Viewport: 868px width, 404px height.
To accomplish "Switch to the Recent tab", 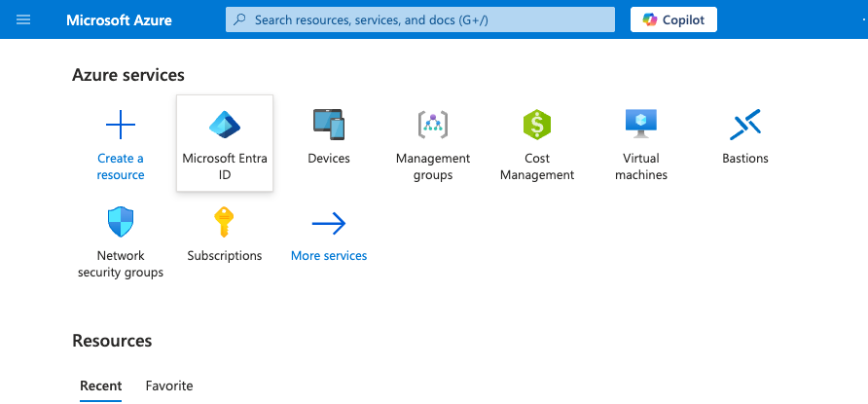I will click(x=100, y=386).
